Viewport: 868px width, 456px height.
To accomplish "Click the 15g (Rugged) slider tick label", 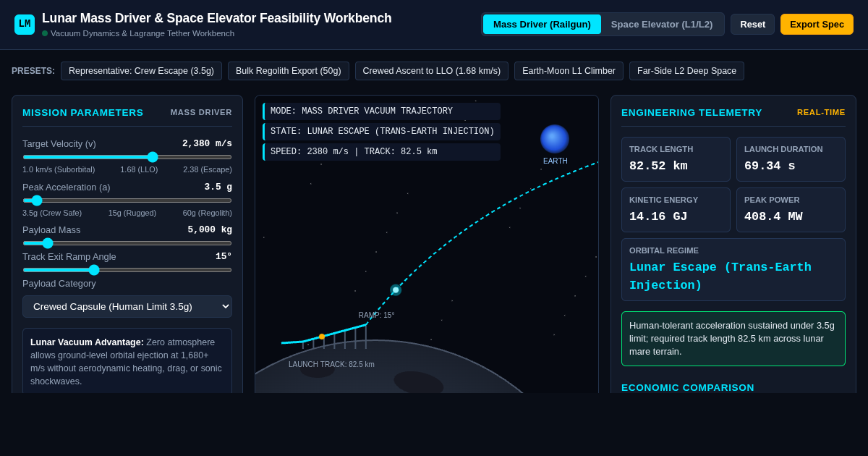I will [x=132, y=213].
